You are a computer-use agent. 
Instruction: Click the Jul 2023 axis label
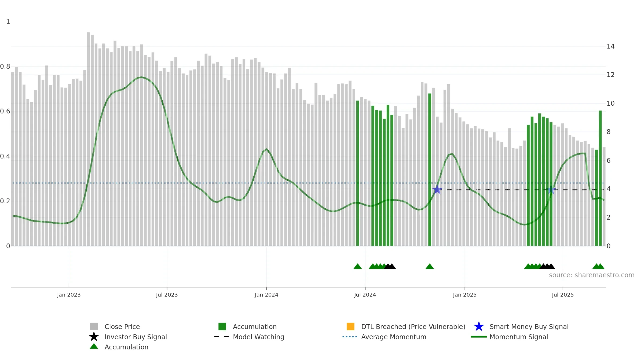point(167,295)
